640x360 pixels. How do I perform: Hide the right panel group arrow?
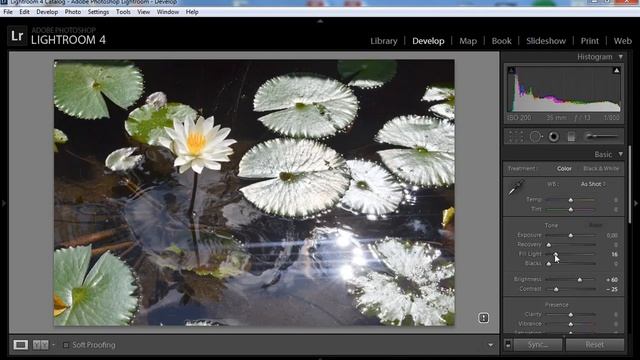pyautogui.click(x=636, y=203)
